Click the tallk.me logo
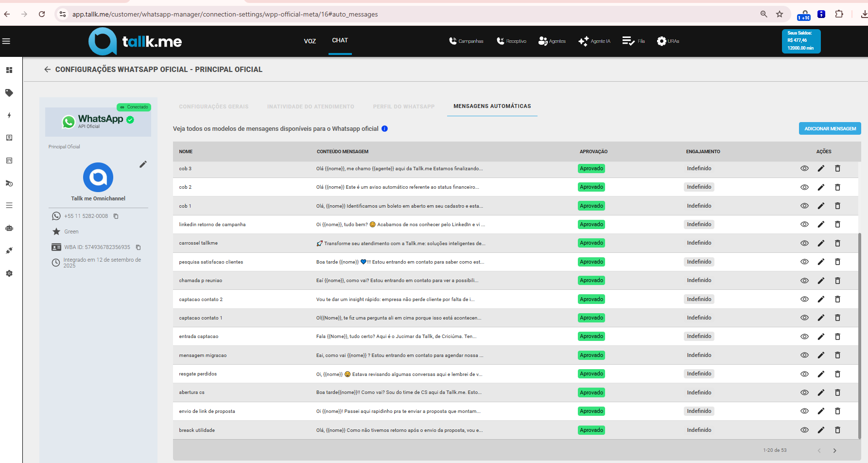This screenshot has height=463, width=868. 135,41
